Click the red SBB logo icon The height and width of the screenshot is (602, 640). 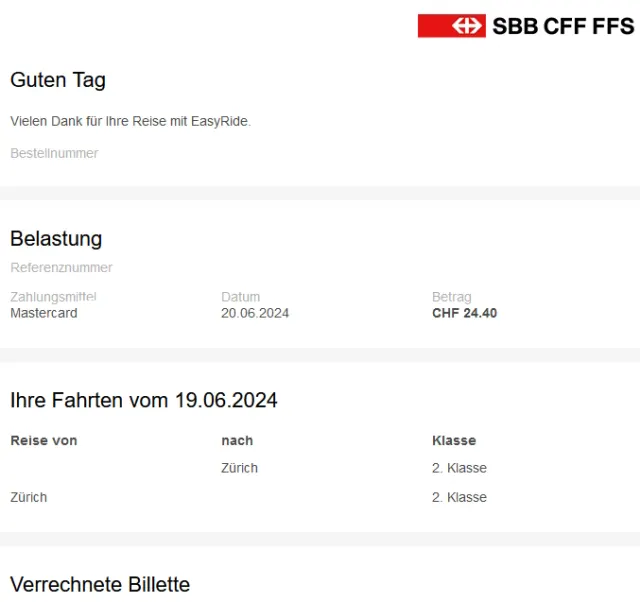(451, 26)
